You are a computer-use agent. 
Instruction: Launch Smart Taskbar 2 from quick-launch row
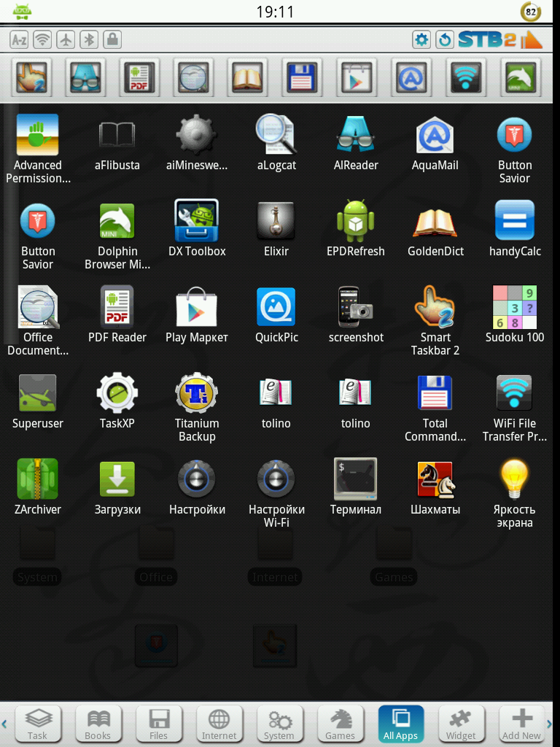tap(31, 77)
